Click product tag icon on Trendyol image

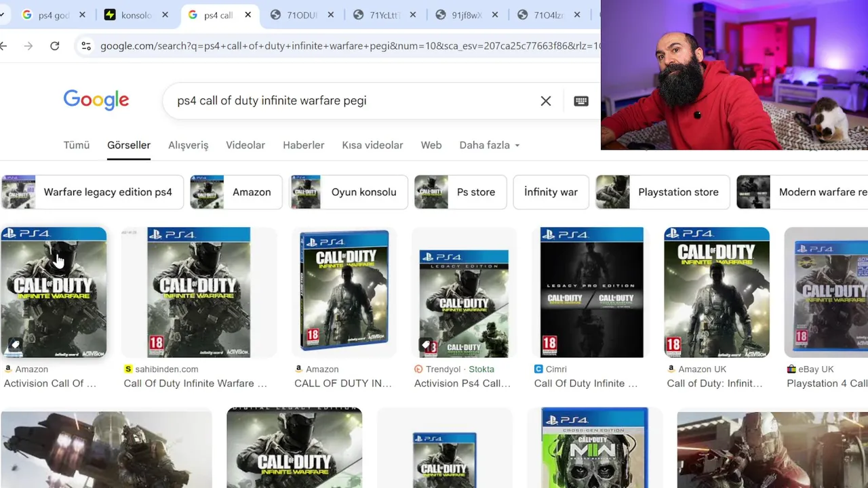click(x=425, y=345)
